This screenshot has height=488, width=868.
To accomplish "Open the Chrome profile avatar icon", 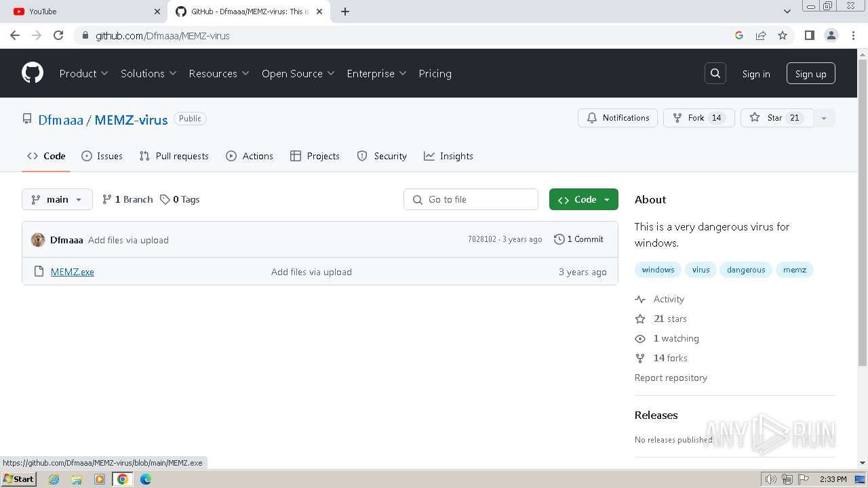I will [x=831, y=35].
